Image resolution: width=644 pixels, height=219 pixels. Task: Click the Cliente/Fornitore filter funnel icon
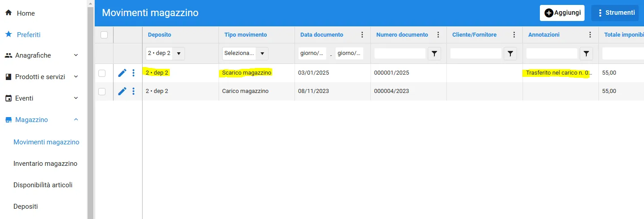tap(510, 54)
